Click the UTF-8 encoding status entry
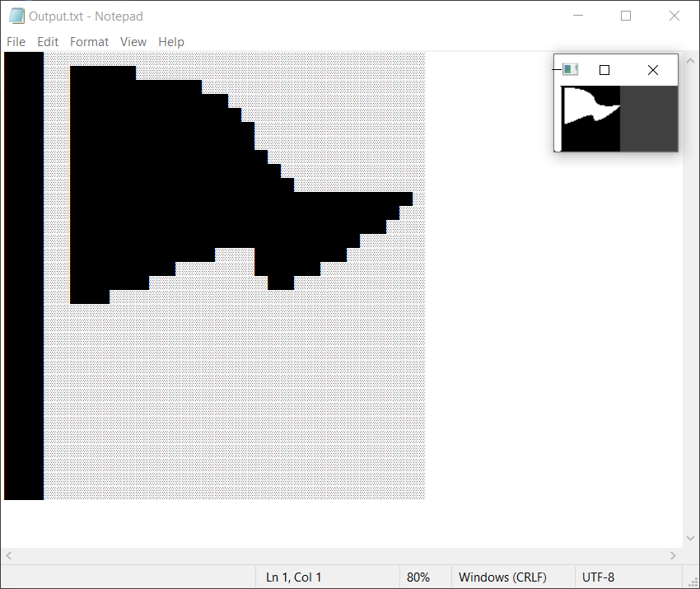 (x=598, y=577)
